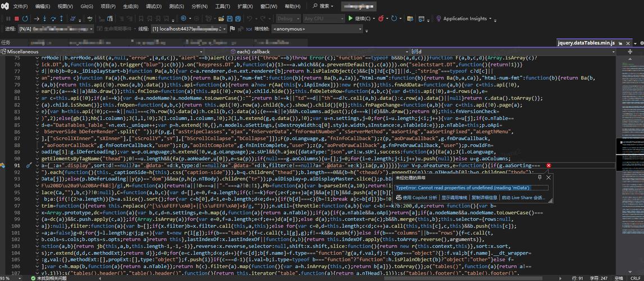The width and height of the screenshot is (644, 281).
Task: Open the tab strip settings gear
Action: coord(641,43)
